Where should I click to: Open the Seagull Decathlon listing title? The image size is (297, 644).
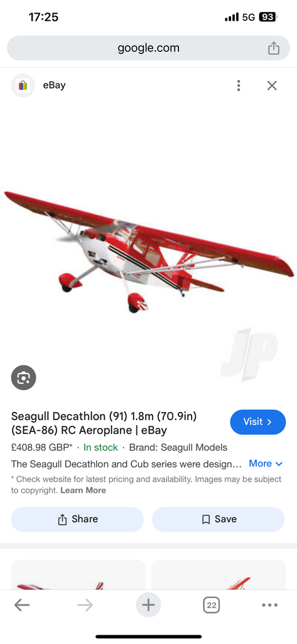pos(104,423)
